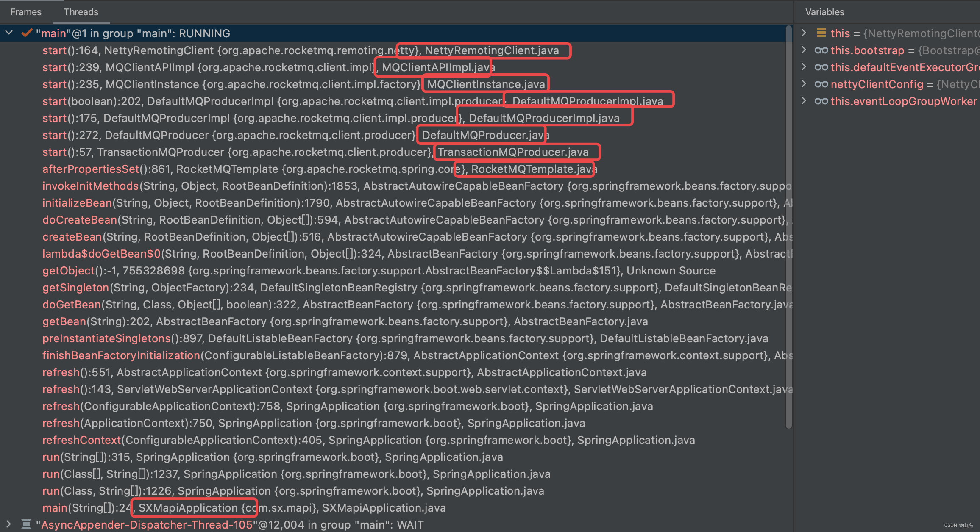The width and height of the screenshot is (980, 532).
Task: Switch to the Frames tab
Action: [x=26, y=12]
